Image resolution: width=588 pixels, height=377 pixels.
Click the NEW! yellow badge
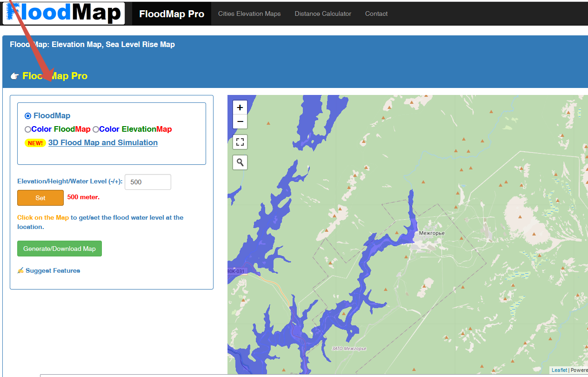coord(35,143)
